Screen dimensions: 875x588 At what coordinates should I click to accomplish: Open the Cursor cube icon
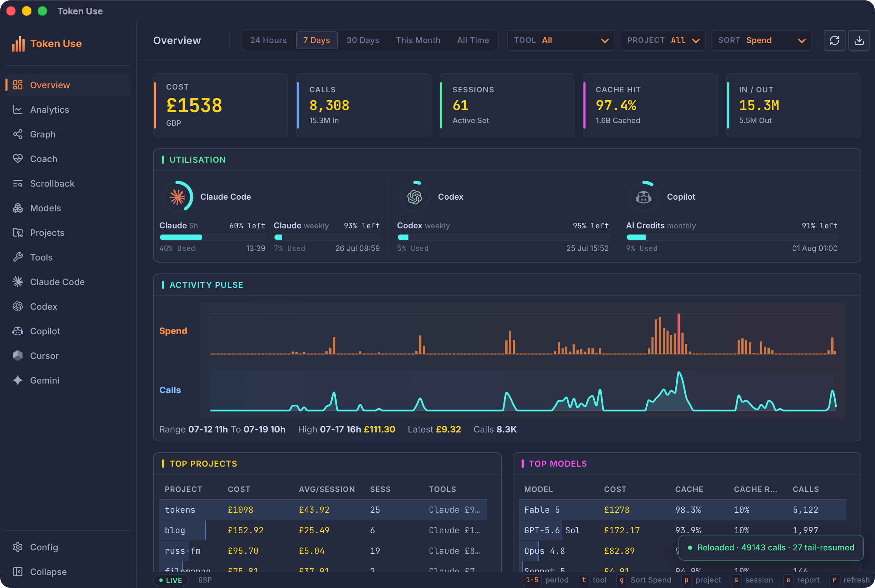[x=18, y=356]
